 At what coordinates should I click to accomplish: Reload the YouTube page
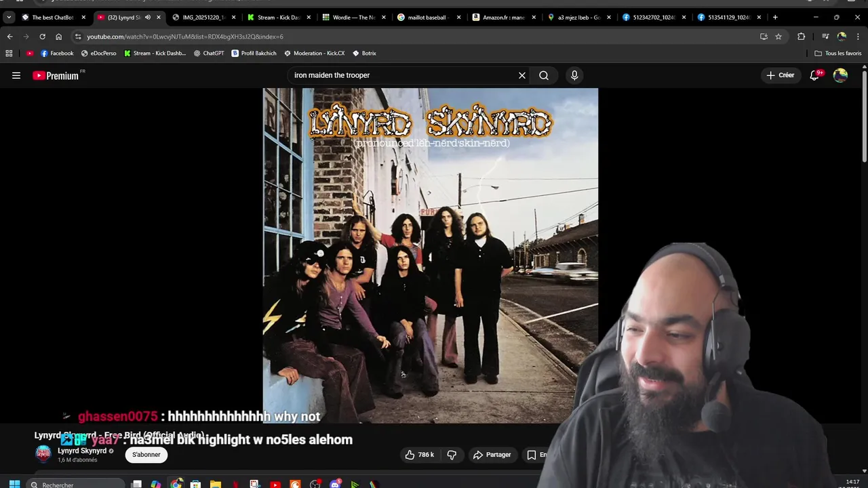click(42, 37)
